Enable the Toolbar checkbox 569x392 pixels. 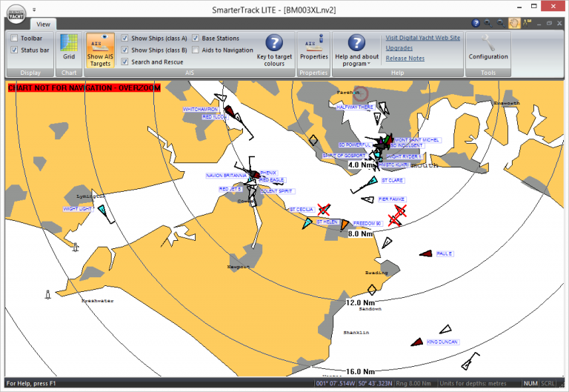[15, 38]
